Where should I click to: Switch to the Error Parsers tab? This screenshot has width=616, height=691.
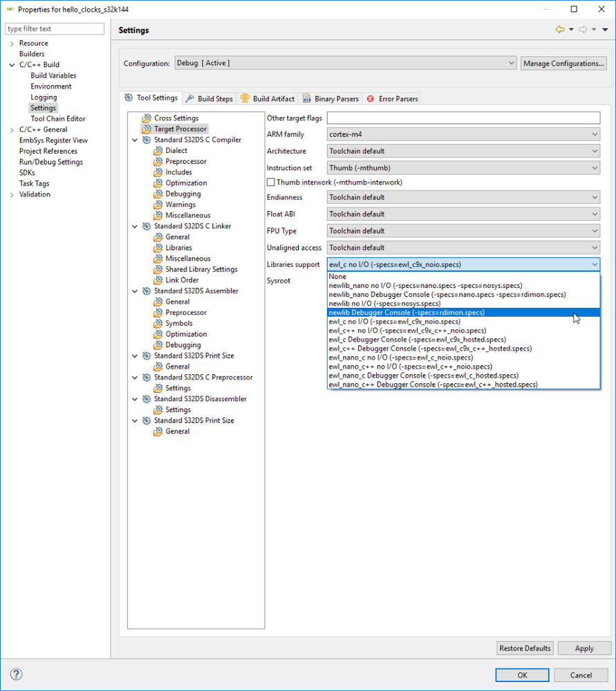coord(392,99)
